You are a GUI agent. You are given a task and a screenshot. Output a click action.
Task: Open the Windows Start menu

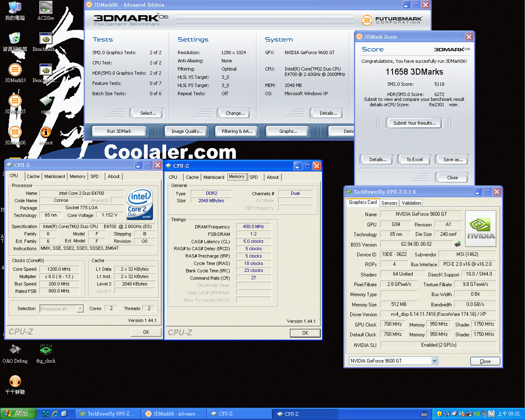tap(18, 414)
